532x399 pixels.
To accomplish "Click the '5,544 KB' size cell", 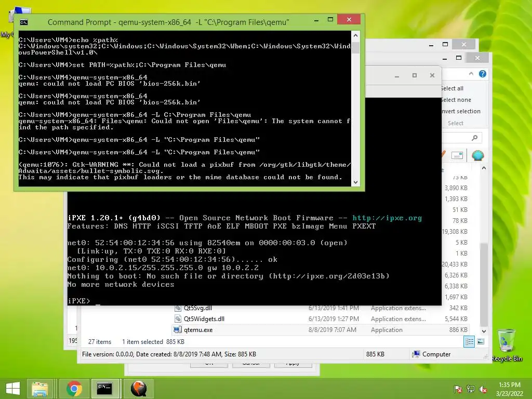I will coord(456,319).
